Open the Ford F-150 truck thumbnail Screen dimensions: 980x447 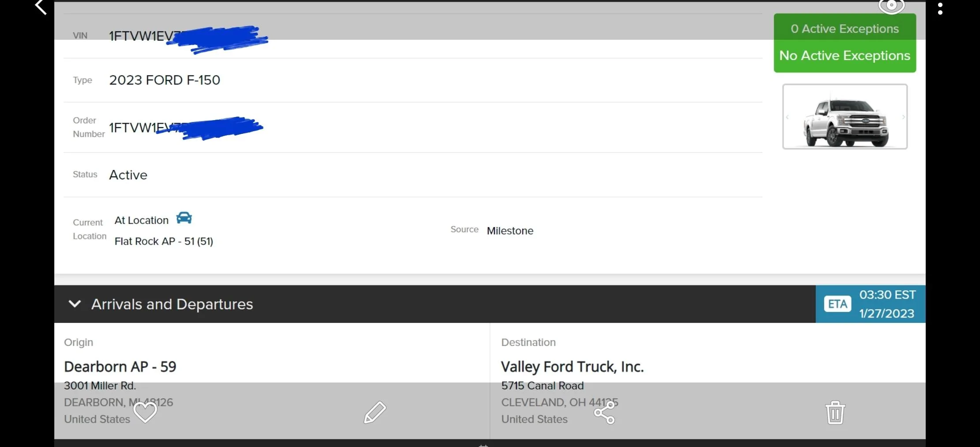tap(845, 117)
